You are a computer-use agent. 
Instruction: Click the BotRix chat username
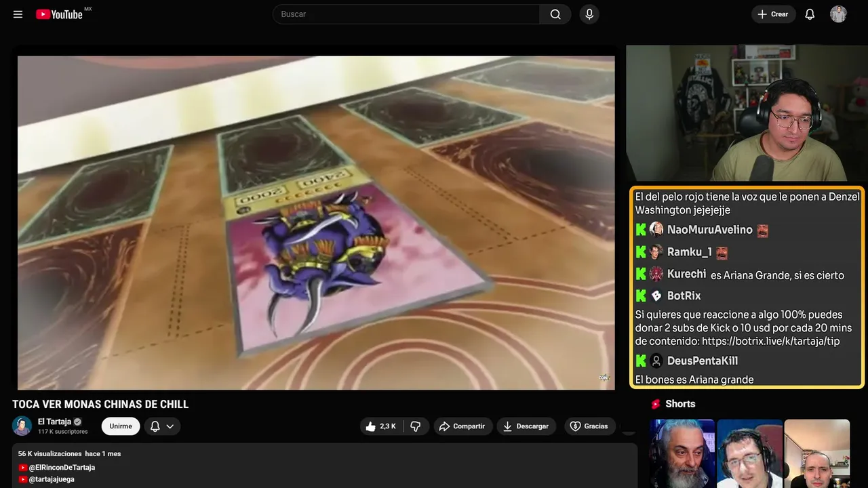684,296
